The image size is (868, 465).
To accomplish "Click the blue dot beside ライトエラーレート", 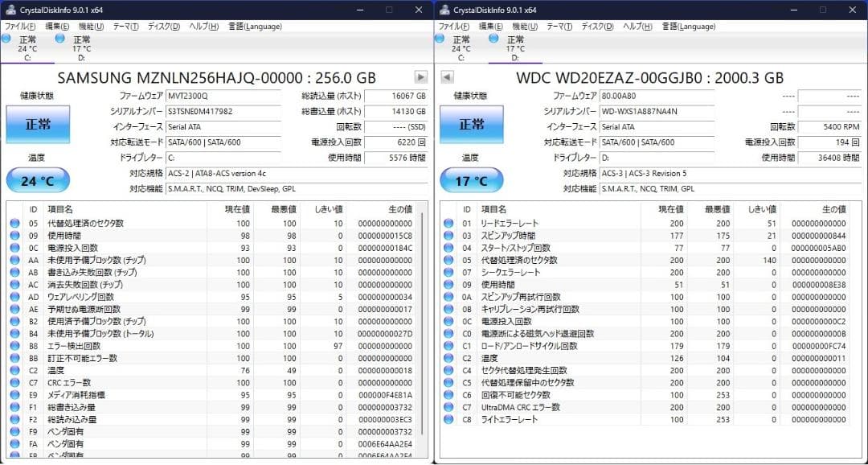I will (447, 418).
